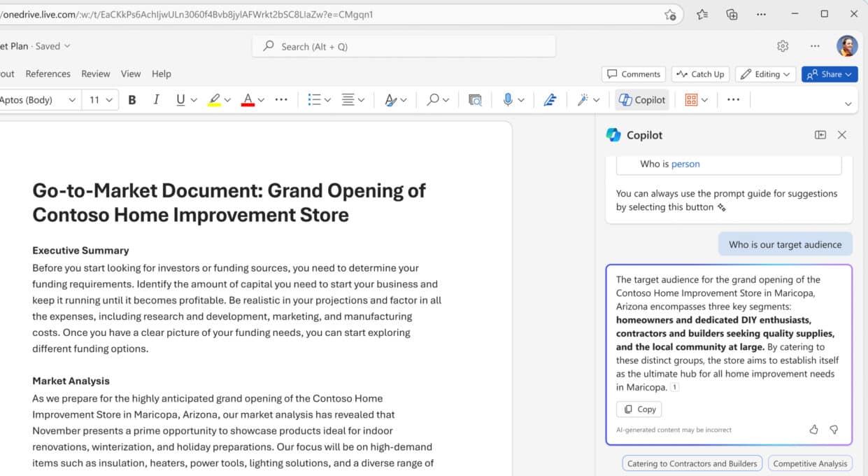
Task: Close the Copilot pane
Action: [x=842, y=135]
